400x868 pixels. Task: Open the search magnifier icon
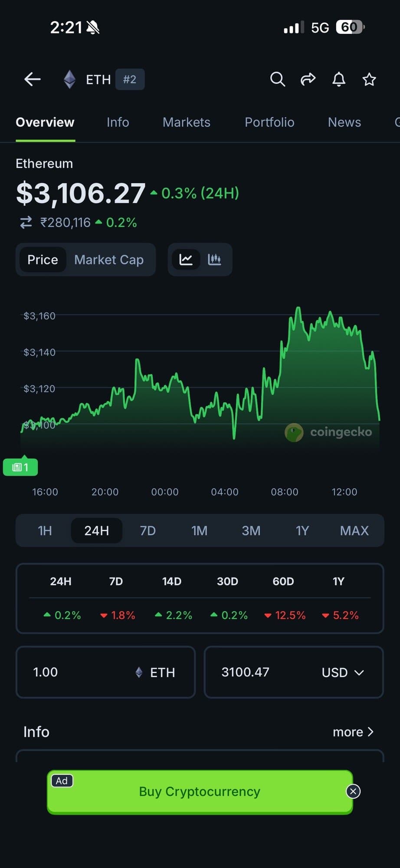278,79
